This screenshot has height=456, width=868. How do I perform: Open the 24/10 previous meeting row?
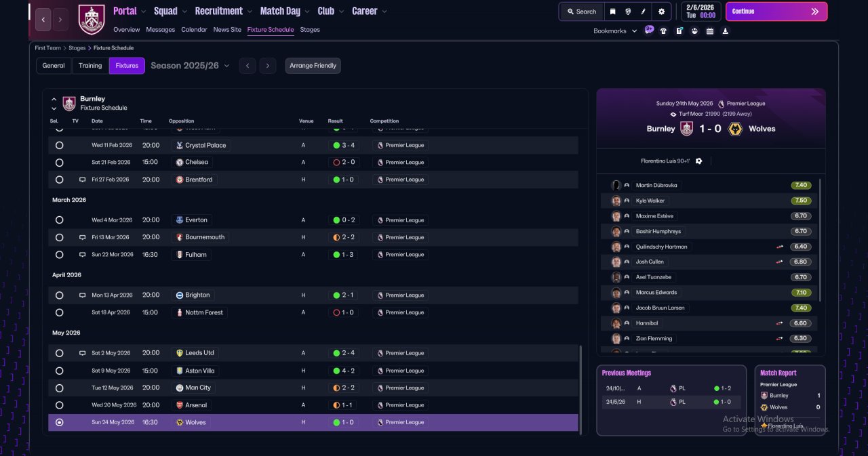(x=671, y=388)
